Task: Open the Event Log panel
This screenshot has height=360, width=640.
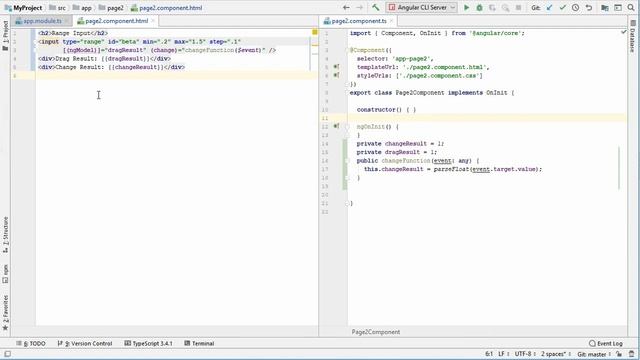Action: point(606,343)
